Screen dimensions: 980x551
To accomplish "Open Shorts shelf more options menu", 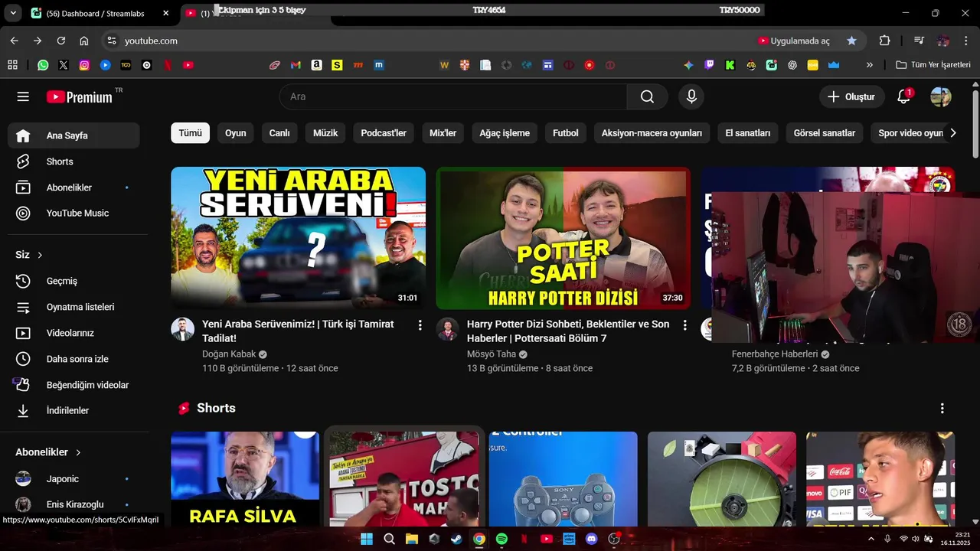I will [942, 409].
